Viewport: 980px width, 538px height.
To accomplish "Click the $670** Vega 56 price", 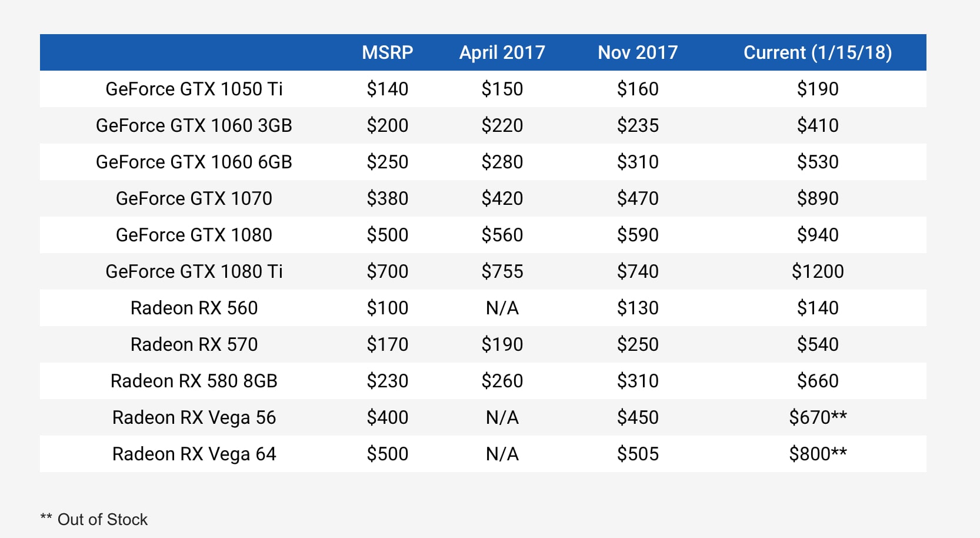I will point(818,417).
